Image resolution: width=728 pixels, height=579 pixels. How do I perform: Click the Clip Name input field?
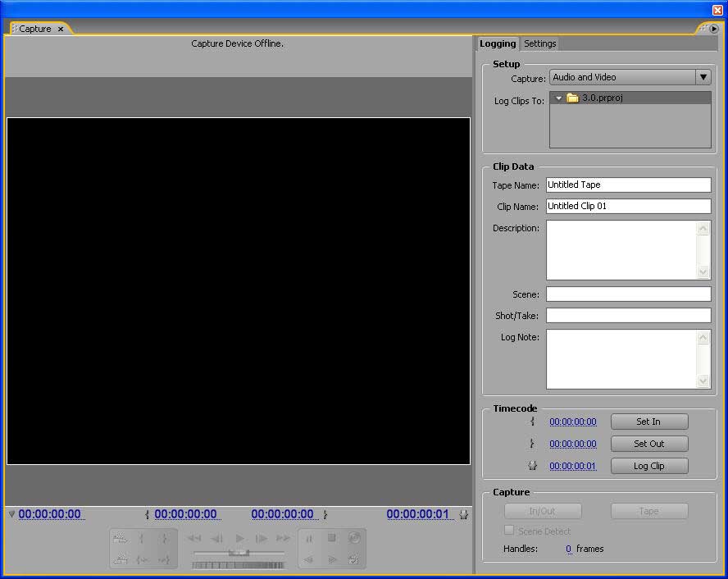(x=628, y=206)
